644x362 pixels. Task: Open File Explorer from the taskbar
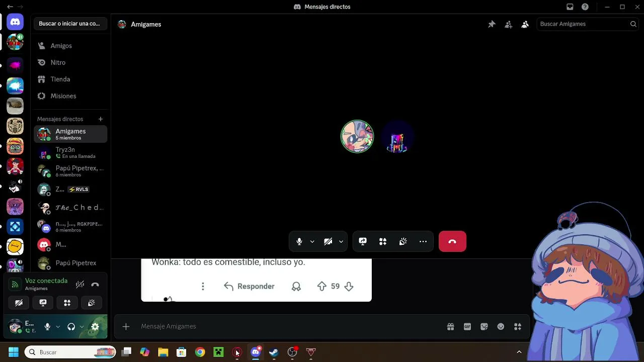click(163, 352)
